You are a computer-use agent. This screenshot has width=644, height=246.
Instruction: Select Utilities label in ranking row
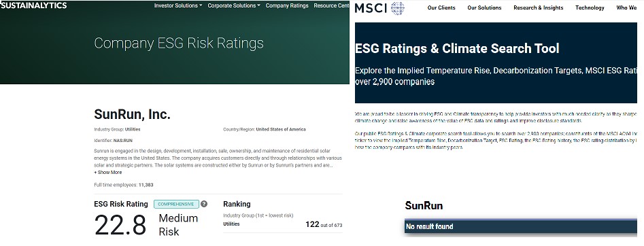click(x=231, y=224)
